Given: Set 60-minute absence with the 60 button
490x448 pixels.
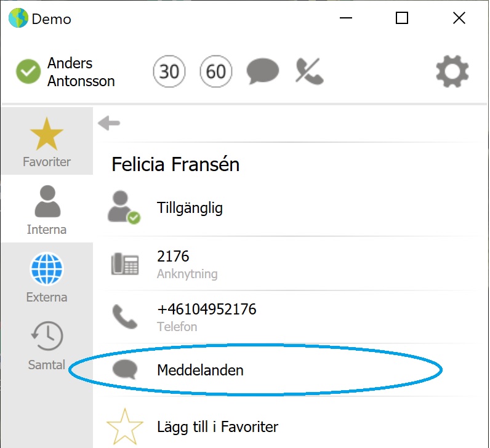Looking at the screenshot, I should click(216, 71).
